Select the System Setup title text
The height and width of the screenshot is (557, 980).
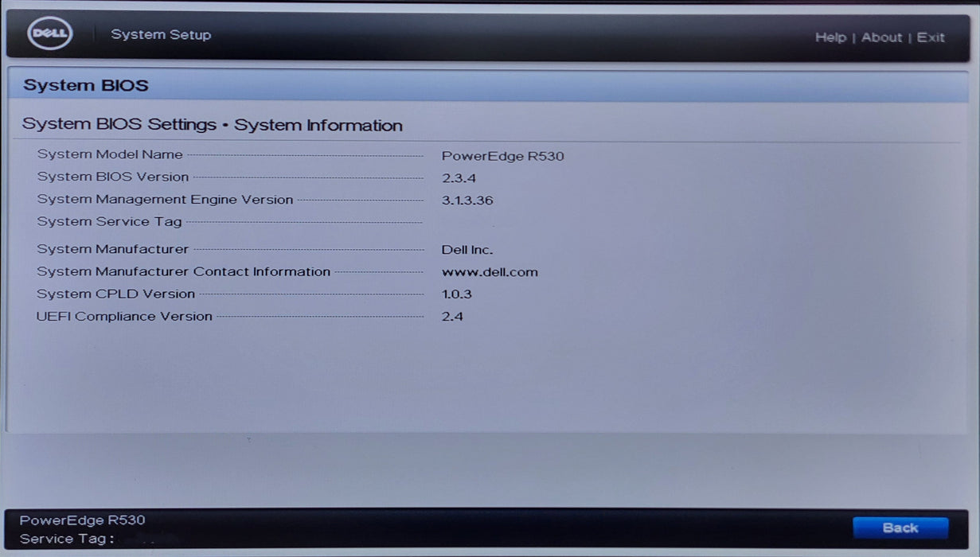tap(161, 34)
